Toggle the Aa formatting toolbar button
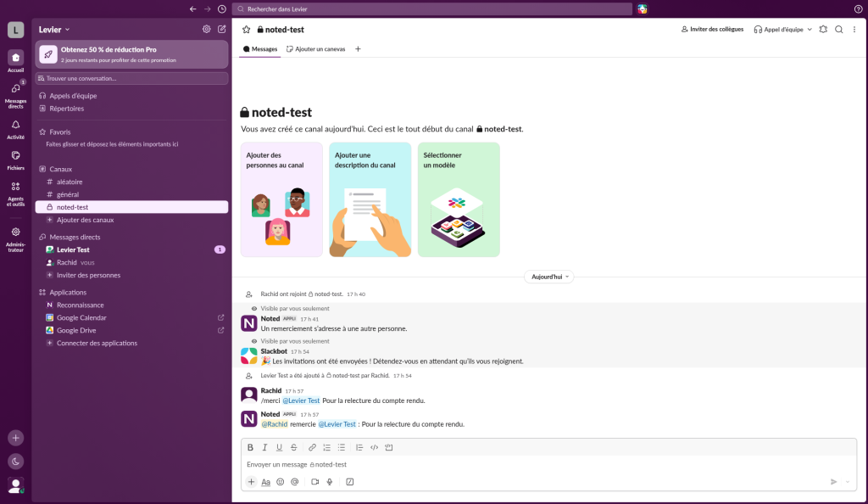This screenshot has width=868, height=504. [265, 482]
